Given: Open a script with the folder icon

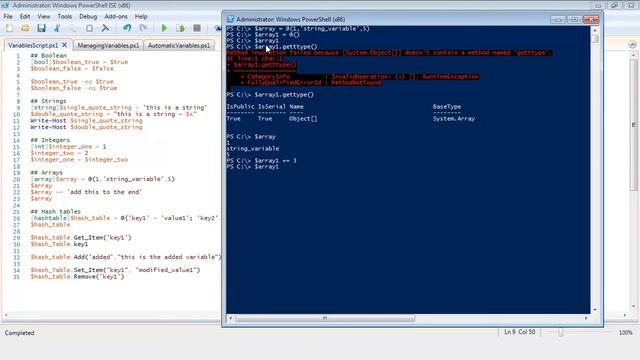Looking at the screenshot, I should pos(25,28).
